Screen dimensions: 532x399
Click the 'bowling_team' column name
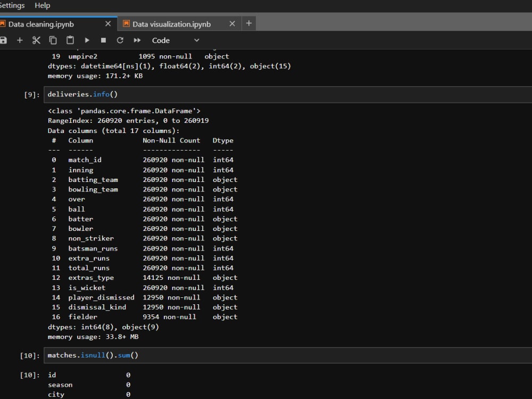93,189
